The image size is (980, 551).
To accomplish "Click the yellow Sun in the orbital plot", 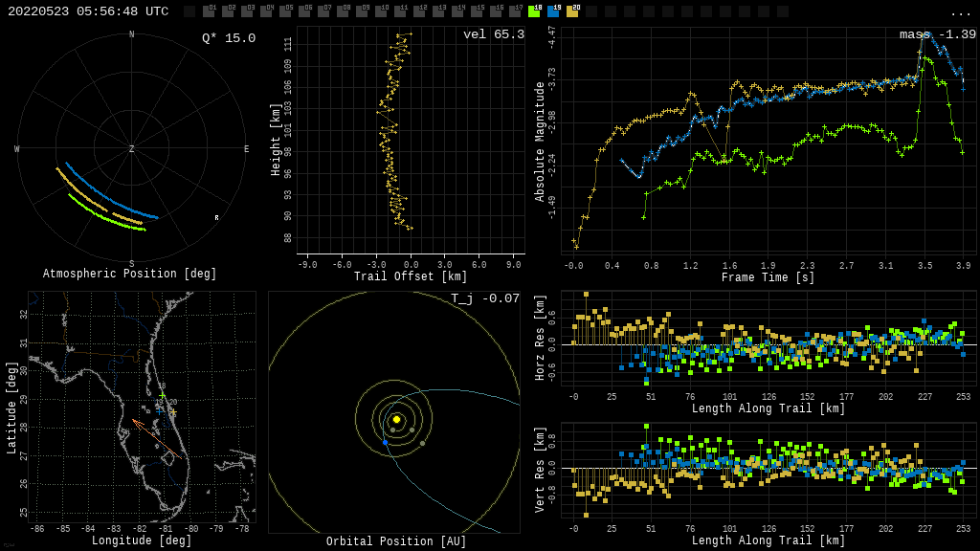I will [x=396, y=419].
